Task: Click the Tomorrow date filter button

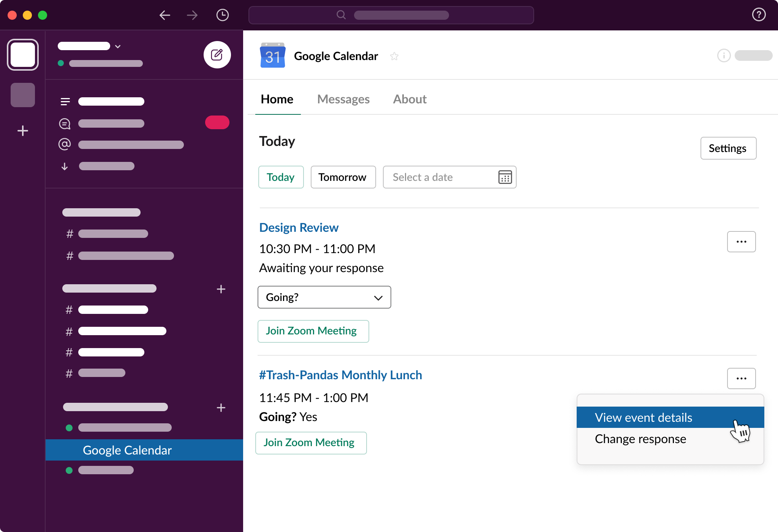Action: 343,177
